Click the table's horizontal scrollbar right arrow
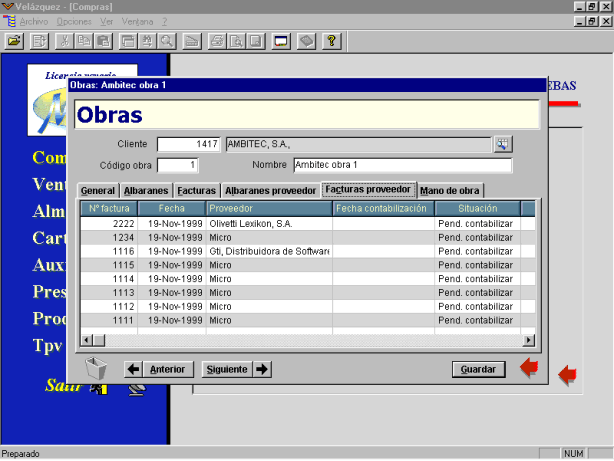This screenshot has width=614, height=461. pos(529,340)
